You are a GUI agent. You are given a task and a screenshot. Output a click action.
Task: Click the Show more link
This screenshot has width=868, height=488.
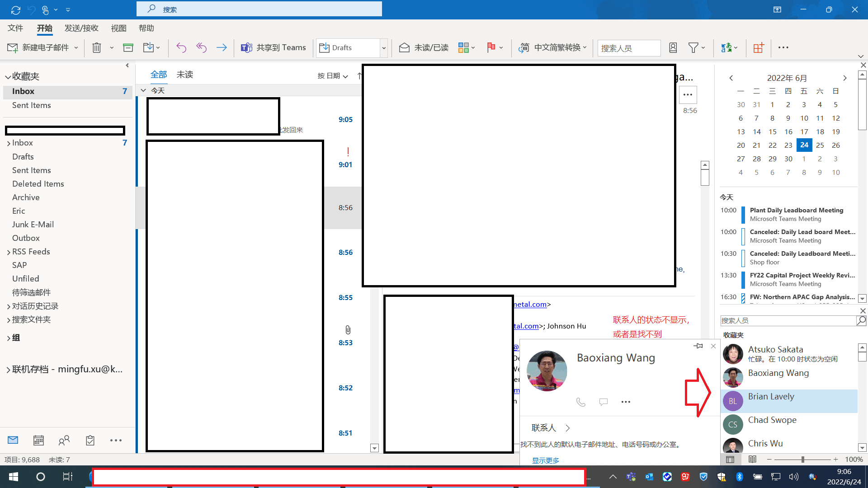pos(545,460)
